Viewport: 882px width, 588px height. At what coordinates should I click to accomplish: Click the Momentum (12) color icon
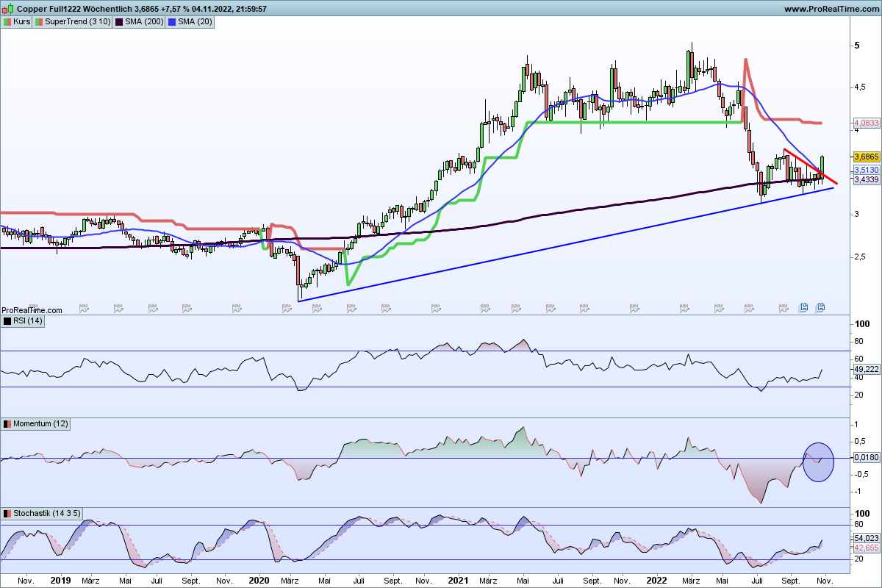(7, 424)
